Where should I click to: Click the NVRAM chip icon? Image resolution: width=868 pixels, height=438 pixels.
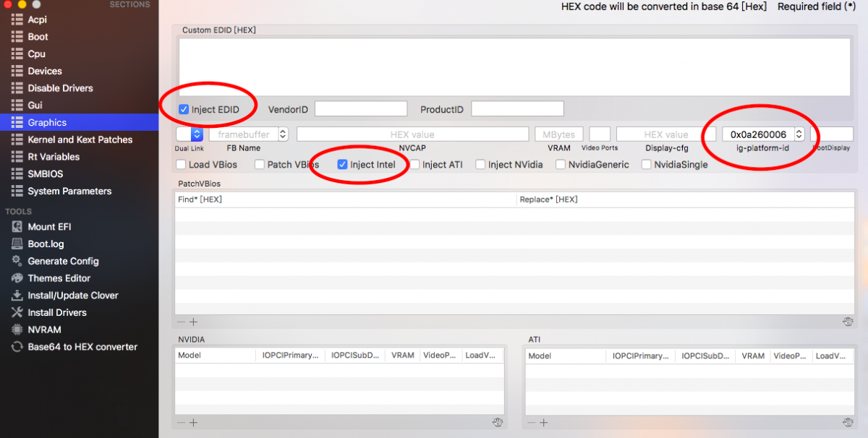tap(17, 330)
